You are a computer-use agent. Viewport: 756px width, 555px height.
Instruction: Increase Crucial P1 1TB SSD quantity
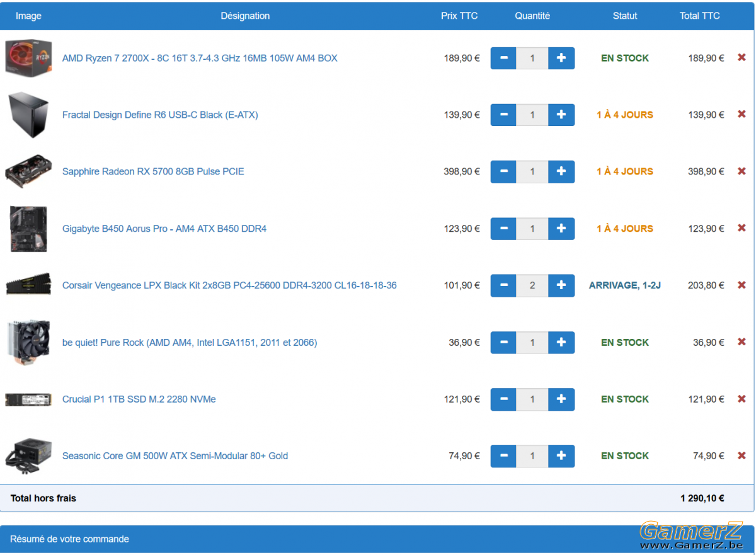[561, 399]
